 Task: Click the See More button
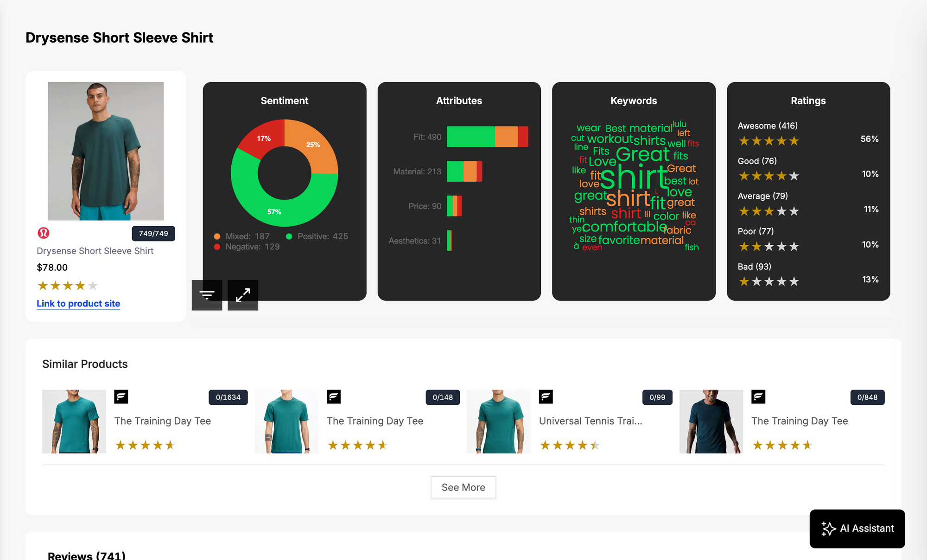[x=463, y=487]
